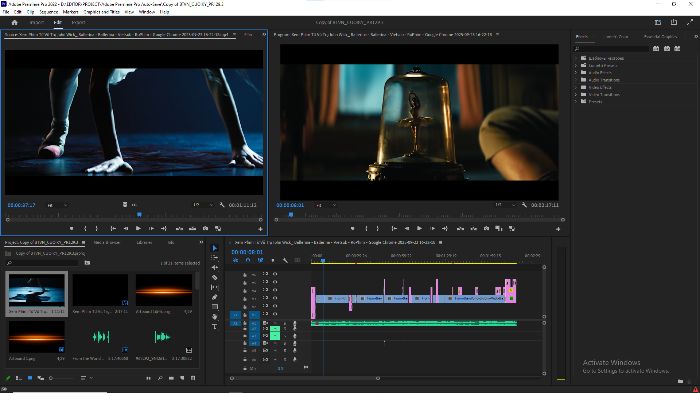This screenshot has height=393, width=700.
Task: Adjust Project panel thumbnail zoom slider
Action: pos(51,378)
